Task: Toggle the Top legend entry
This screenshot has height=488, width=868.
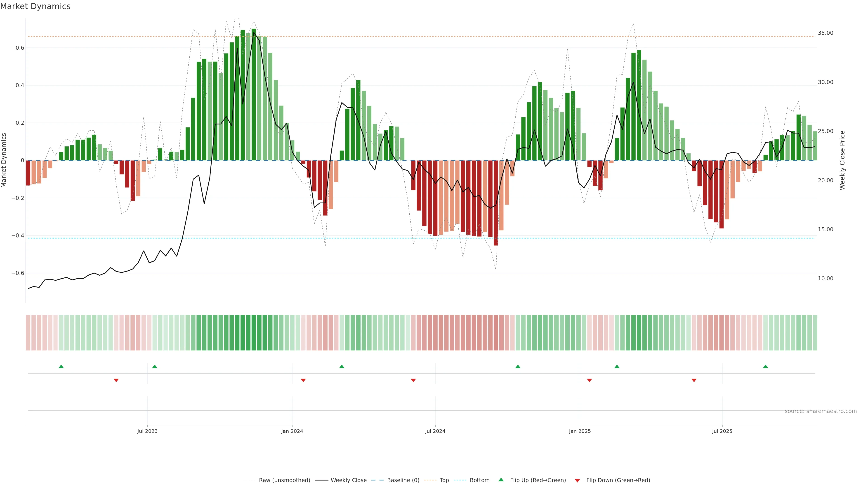Action: pyautogui.click(x=444, y=480)
